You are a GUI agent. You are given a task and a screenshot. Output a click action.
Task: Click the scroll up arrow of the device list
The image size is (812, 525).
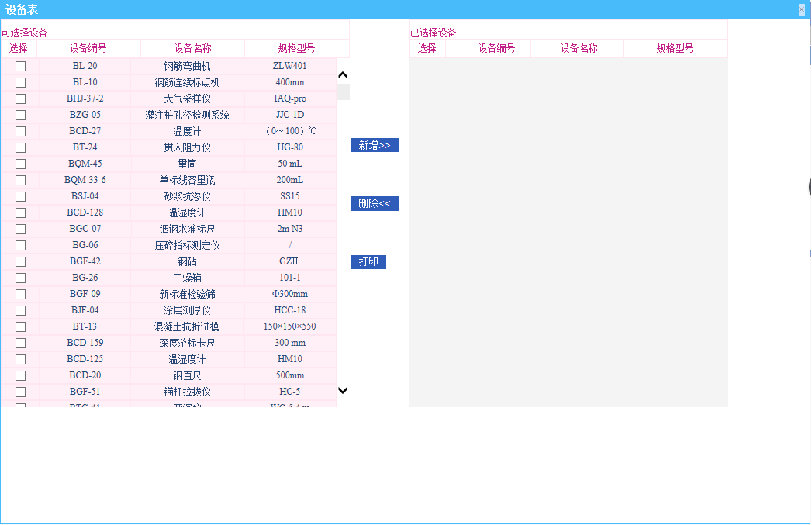point(342,74)
